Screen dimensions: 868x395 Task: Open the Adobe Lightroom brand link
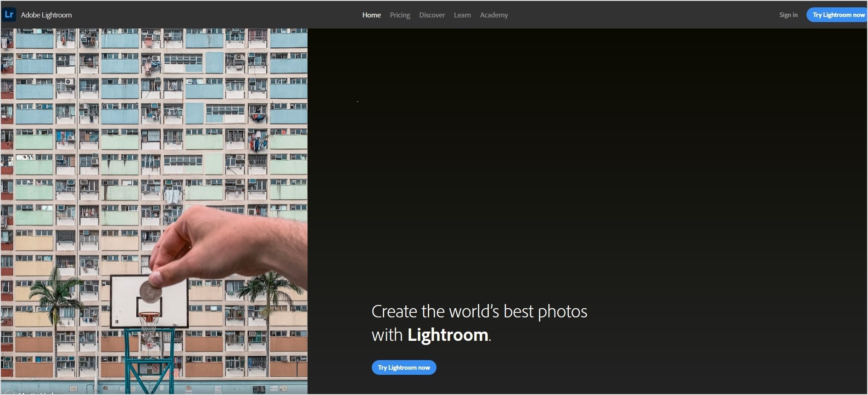click(x=46, y=15)
